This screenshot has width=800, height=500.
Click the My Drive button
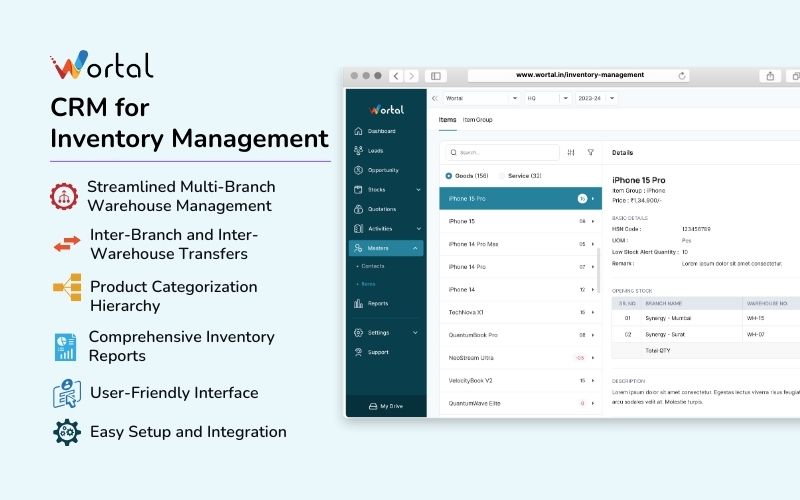coord(385,406)
